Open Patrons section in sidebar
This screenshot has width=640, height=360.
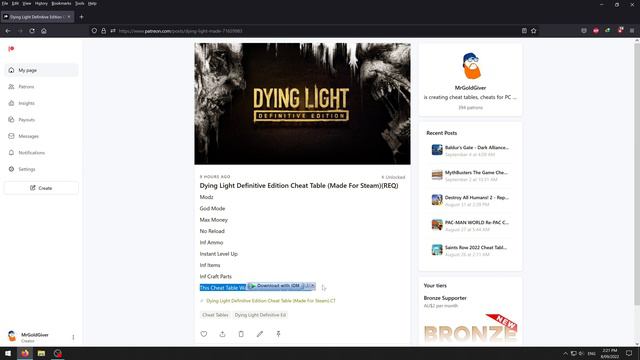tap(41, 87)
